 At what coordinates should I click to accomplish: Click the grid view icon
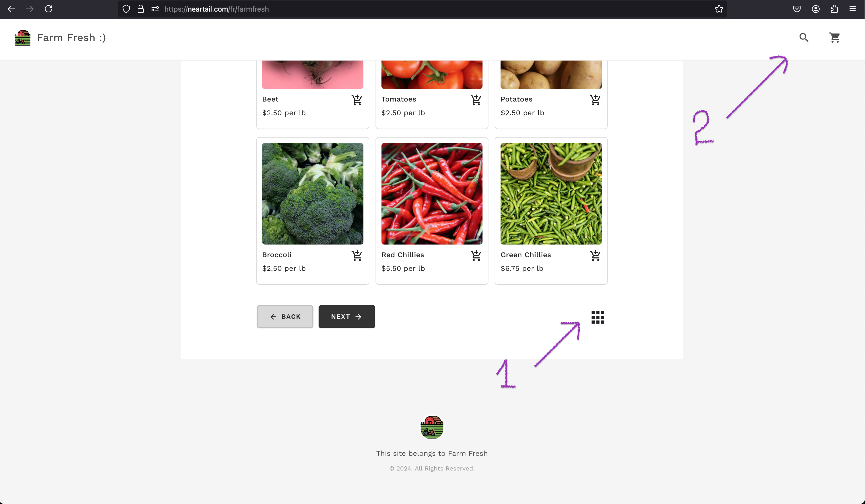(x=598, y=317)
